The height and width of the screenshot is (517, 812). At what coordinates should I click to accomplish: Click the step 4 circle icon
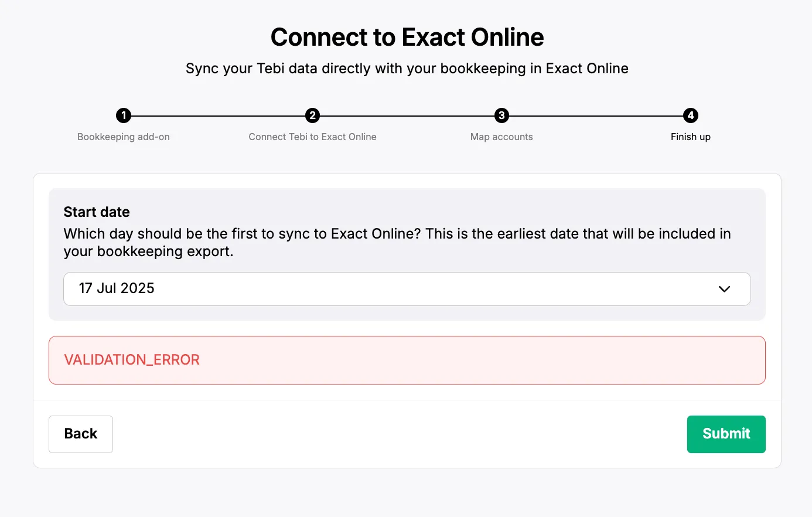pyautogui.click(x=691, y=115)
